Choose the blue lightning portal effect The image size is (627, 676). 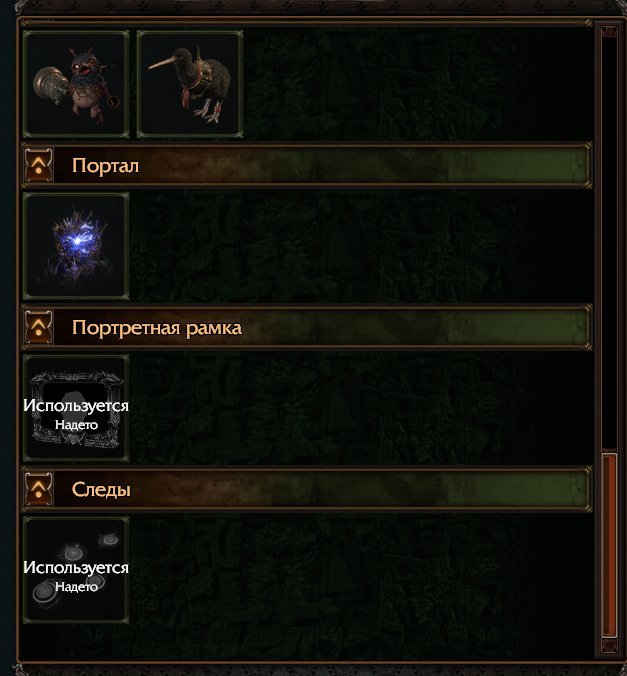pos(76,246)
